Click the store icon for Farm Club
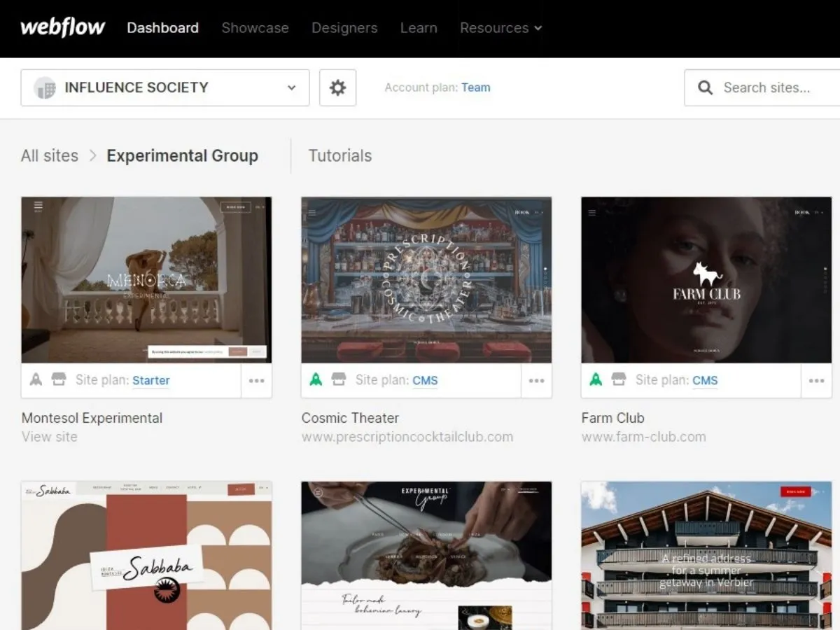 619,379
